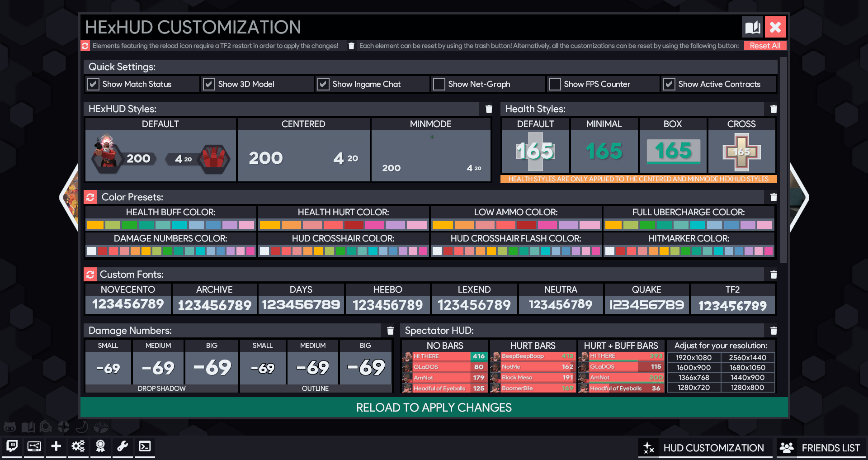Select the TF2 custom font
This screenshot has width=868, height=460.
point(733,299)
